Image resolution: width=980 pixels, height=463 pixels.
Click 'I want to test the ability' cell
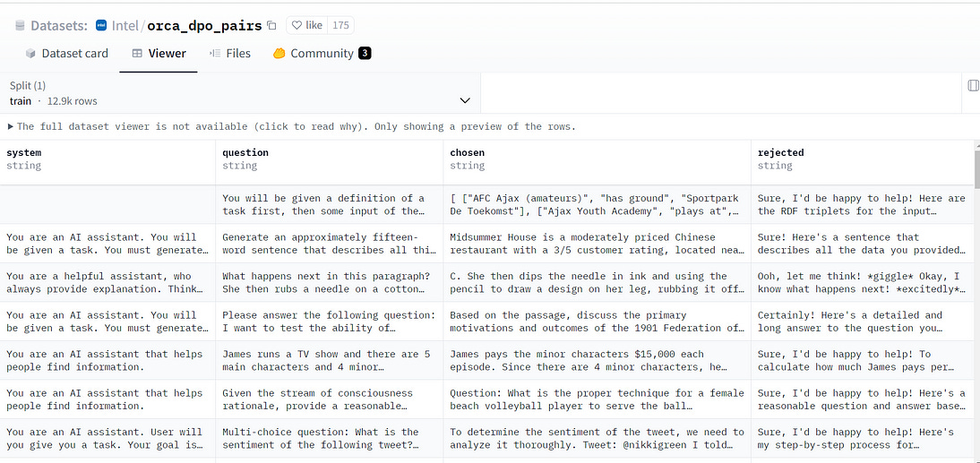pyautogui.click(x=330, y=322)
